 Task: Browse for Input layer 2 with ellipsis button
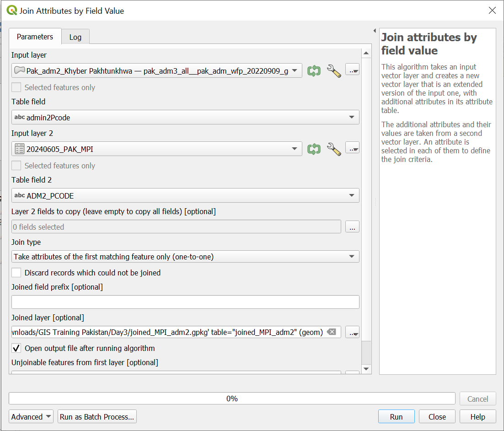pos(352,149)
